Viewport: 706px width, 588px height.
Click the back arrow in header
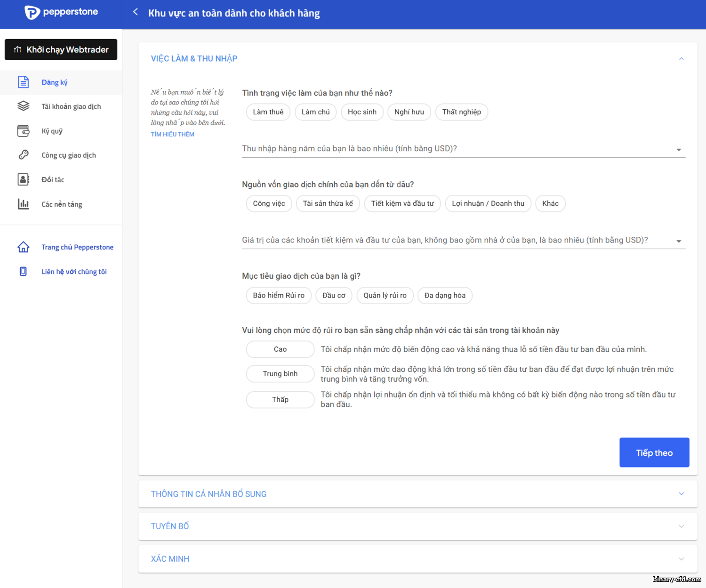point(136,12)
